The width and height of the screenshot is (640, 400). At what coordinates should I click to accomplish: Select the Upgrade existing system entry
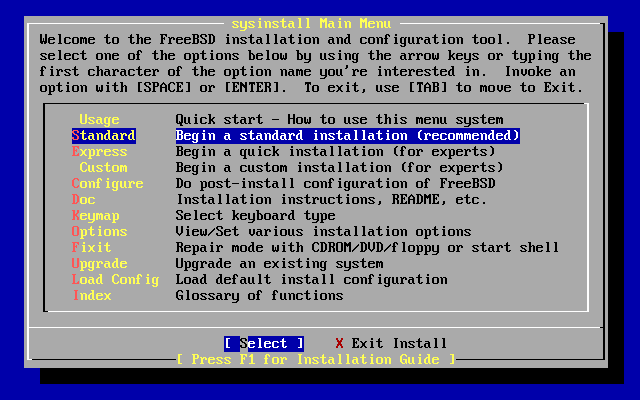click(100, 264)
